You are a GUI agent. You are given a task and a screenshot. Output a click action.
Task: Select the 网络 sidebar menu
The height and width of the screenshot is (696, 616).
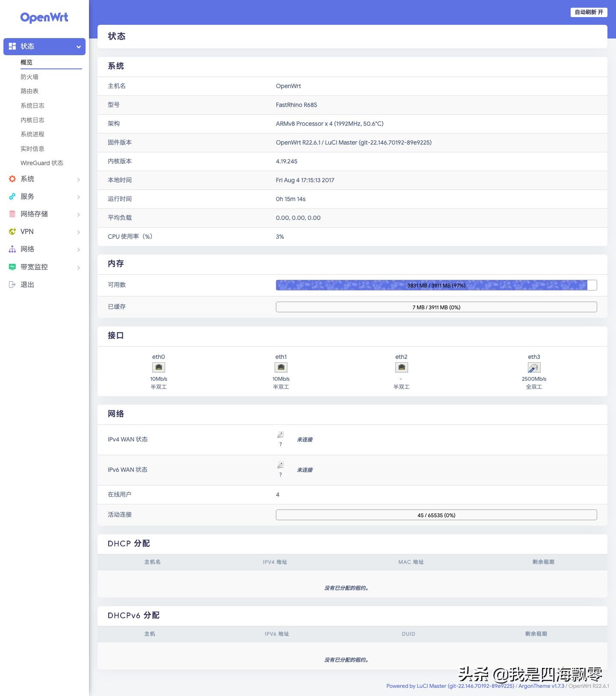[44, 249]
